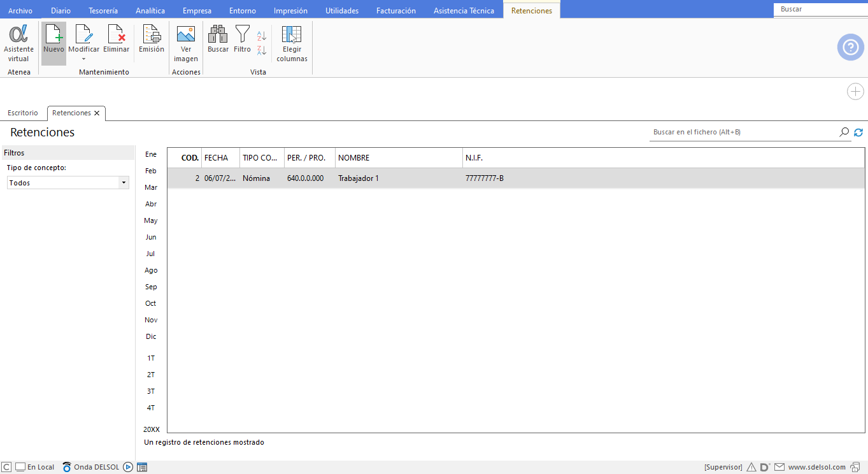Click the magnifier search in file icon
The image size is (868, 474).
point(844,132)
